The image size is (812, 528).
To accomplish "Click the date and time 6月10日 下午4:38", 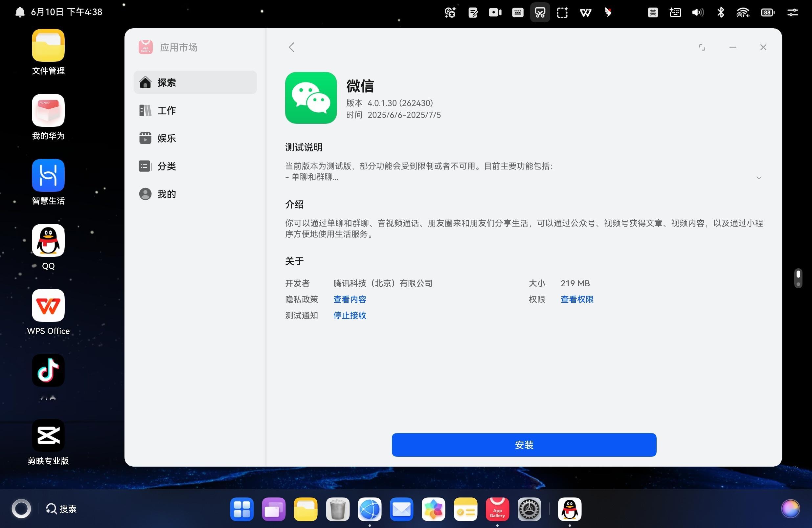I will (67, 12).
